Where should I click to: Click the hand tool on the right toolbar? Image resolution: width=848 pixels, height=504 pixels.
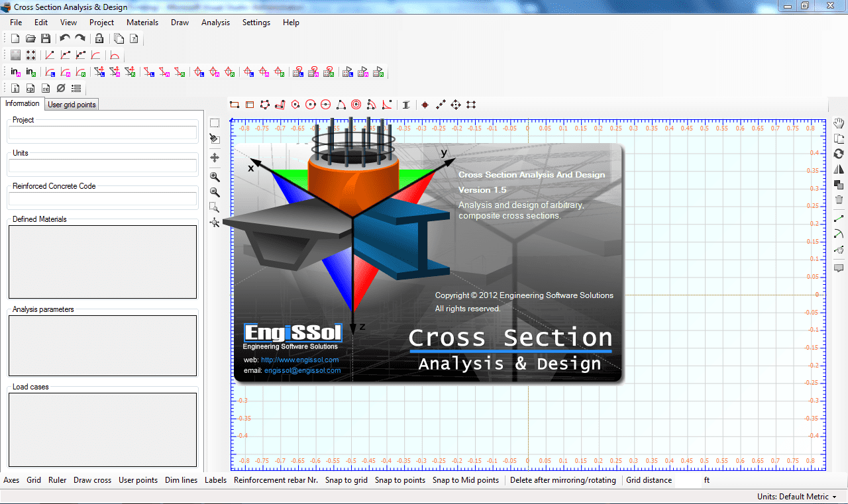(x=839, y=123)
